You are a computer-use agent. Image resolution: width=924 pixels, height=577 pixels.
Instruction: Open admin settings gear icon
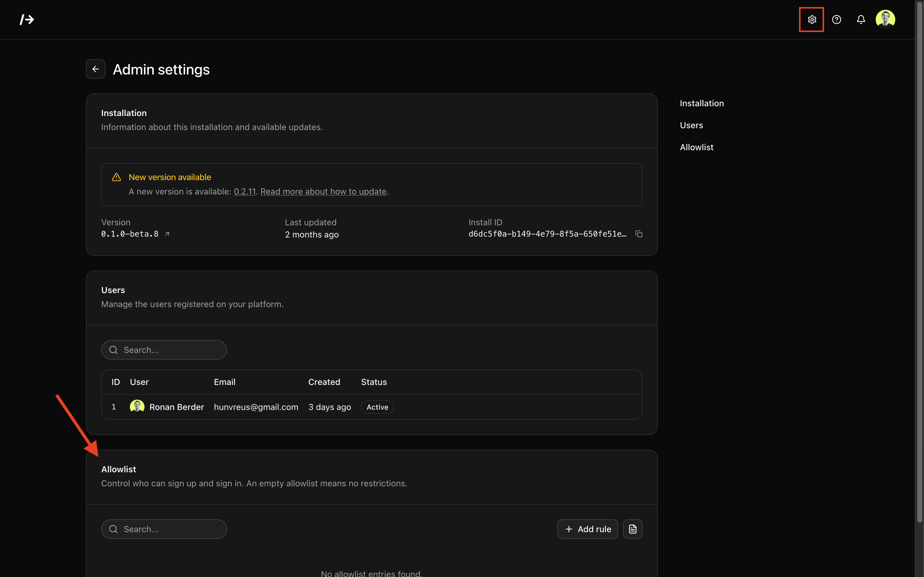coord(812,20)
